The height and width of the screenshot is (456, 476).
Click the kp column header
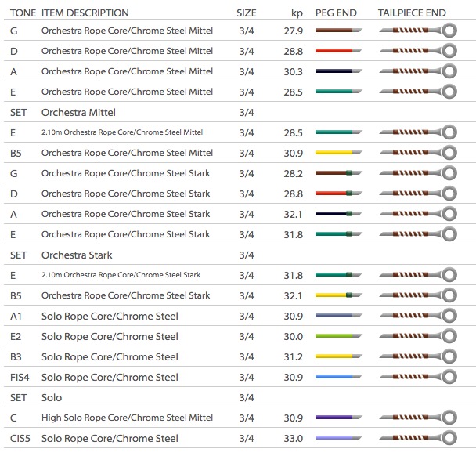click(297, 13)
